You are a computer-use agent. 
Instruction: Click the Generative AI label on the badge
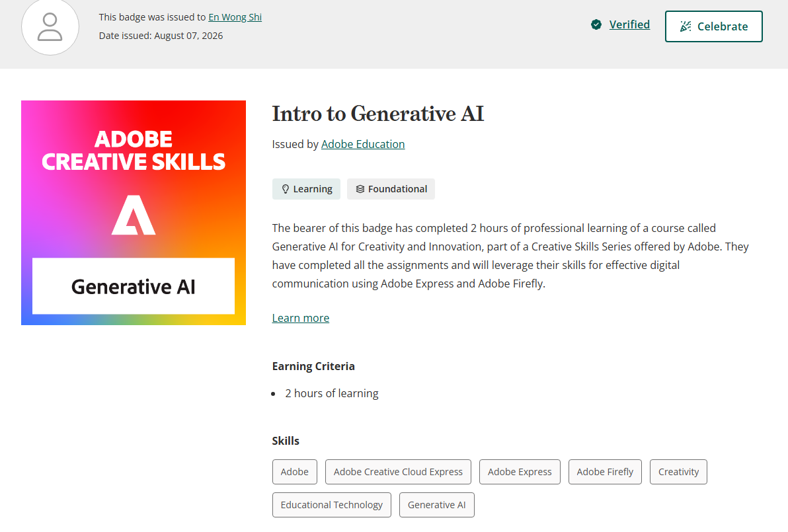133,286
